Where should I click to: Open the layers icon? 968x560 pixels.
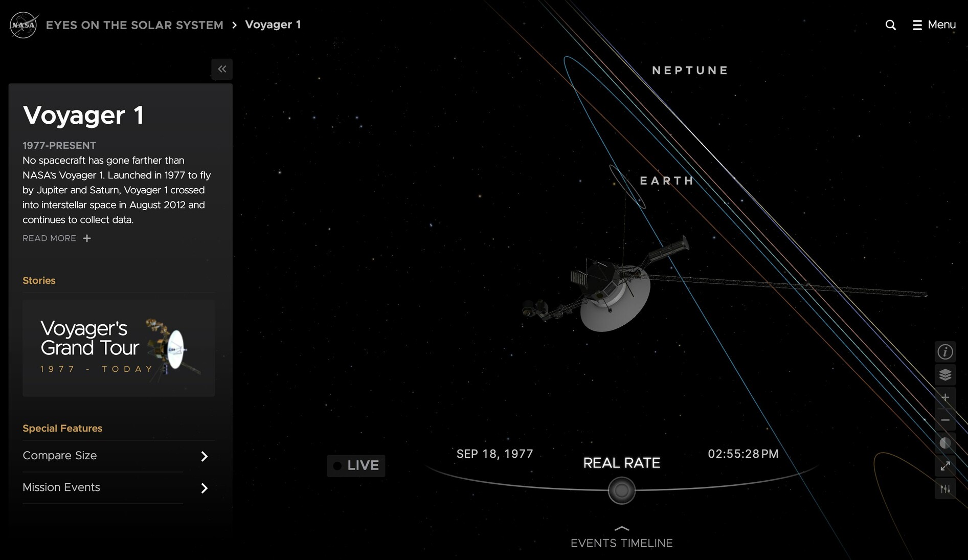(945, 375)
